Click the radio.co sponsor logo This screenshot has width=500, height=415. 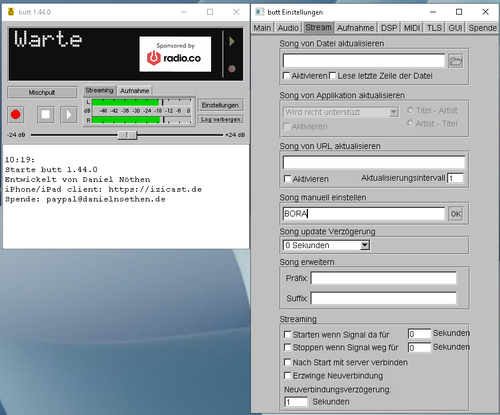point(175,54)
